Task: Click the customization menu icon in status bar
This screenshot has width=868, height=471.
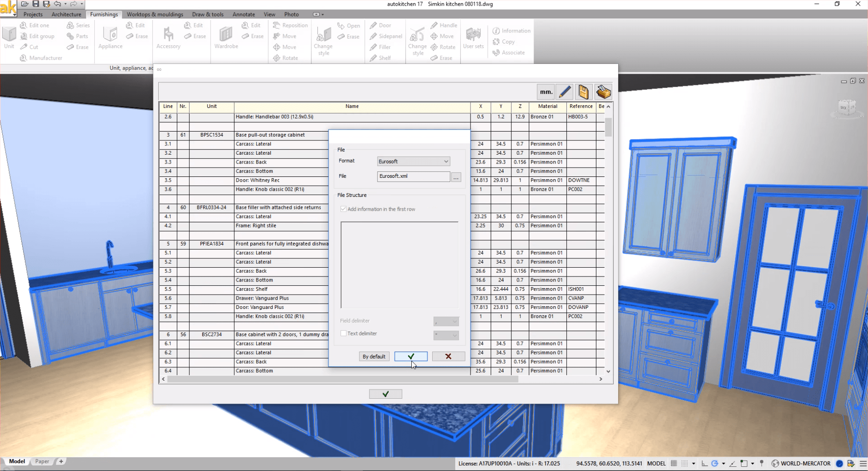Action: click(x=863, y=463)
